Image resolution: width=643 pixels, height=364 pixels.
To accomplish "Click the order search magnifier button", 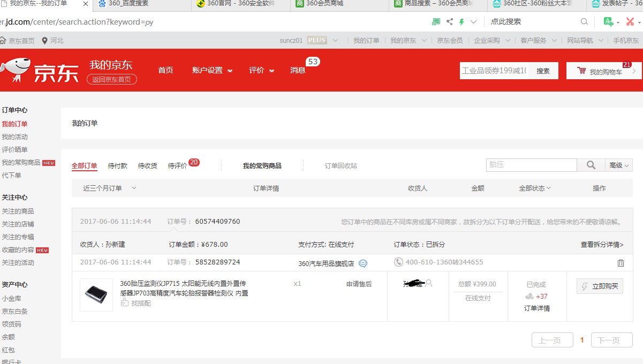I will tap(591, 165).
